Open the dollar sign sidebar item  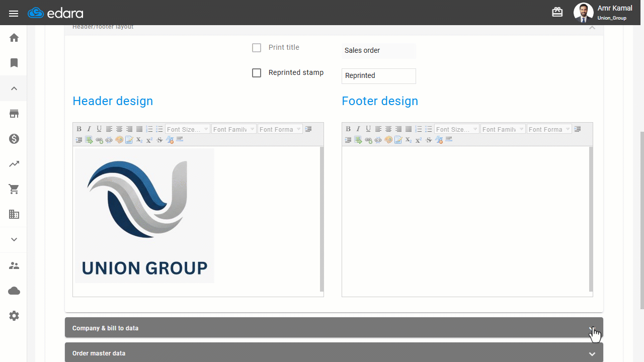14,139
